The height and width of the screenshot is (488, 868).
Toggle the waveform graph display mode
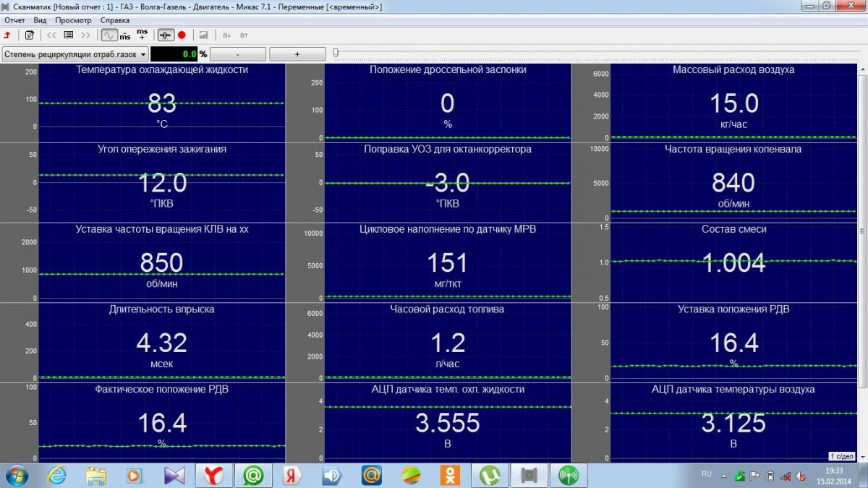pyautogui.click(x=109, y=35)
